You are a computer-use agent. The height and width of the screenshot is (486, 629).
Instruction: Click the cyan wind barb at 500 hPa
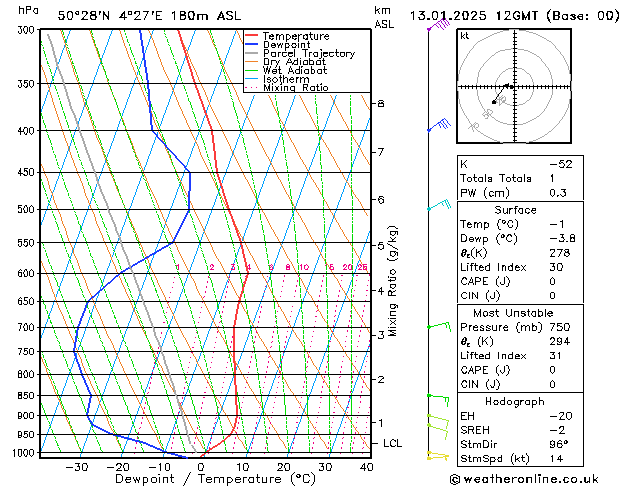click(x=439, y=205)
